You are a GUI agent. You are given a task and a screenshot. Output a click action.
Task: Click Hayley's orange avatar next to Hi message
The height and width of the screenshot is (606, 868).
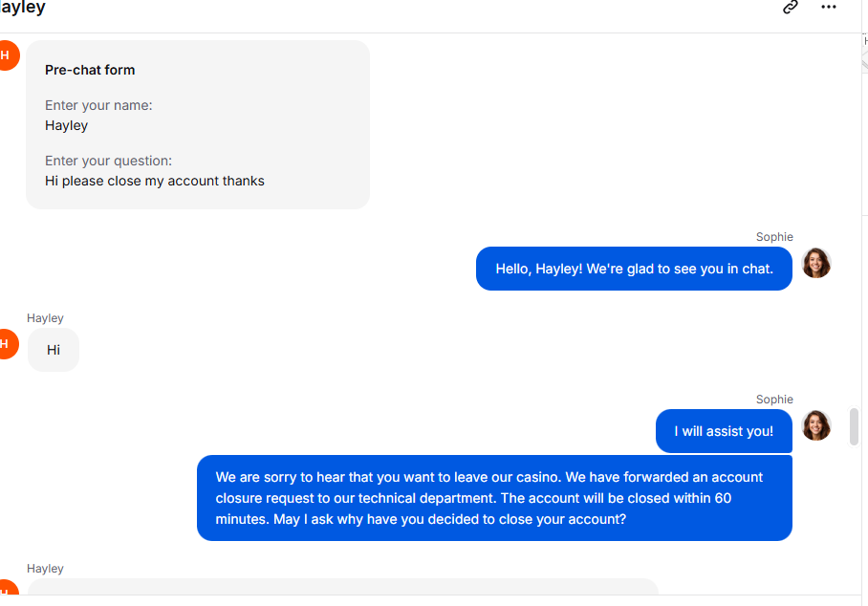pos(8,344)
